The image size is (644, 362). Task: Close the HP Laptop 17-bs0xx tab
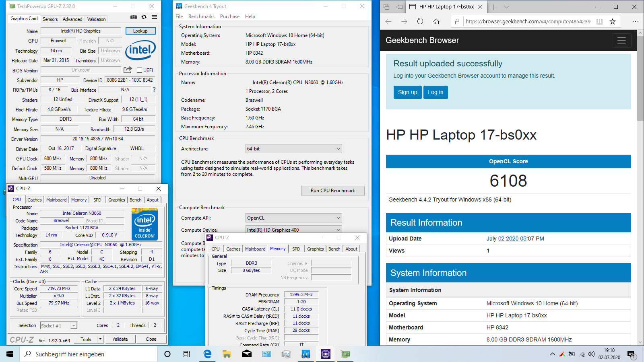480,7
